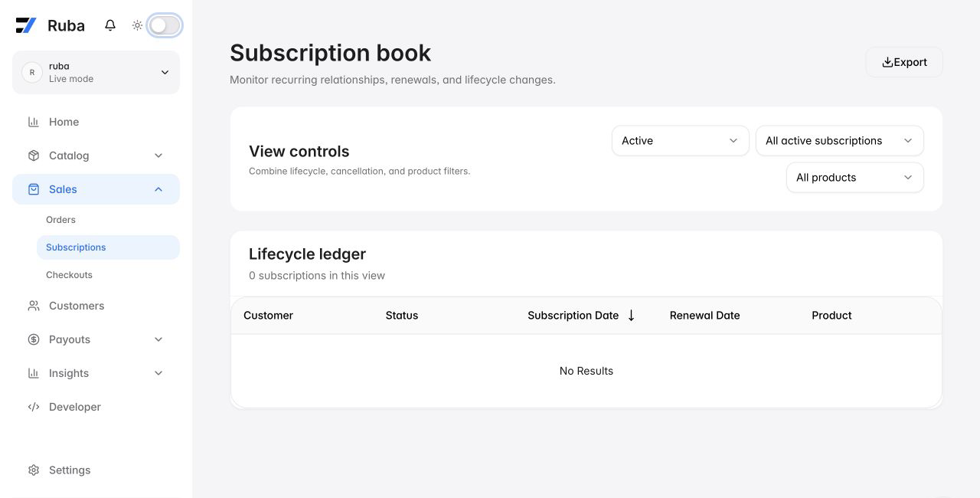Sort by the Status column header
Viewport: 980px width, 498px height.
click(x=402, y=316)
